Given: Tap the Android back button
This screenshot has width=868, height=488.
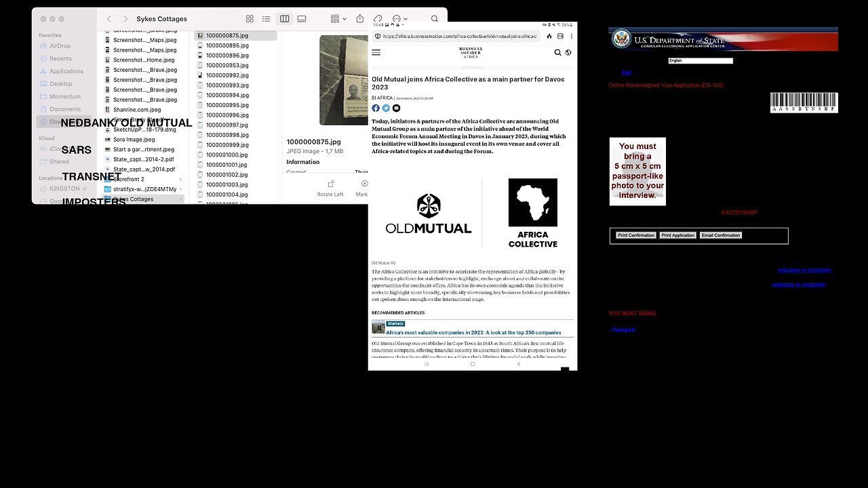Looking at the screenshot, I should (x=519, y=364).
